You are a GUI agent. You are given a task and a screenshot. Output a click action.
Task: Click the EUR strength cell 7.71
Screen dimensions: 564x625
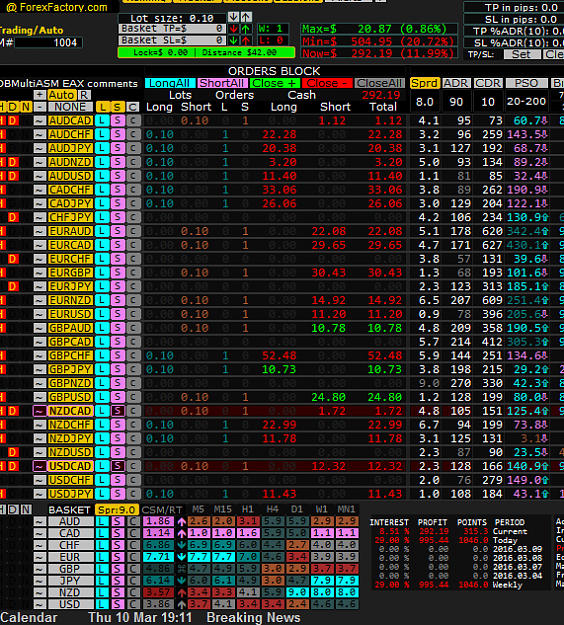pos(158,557)
